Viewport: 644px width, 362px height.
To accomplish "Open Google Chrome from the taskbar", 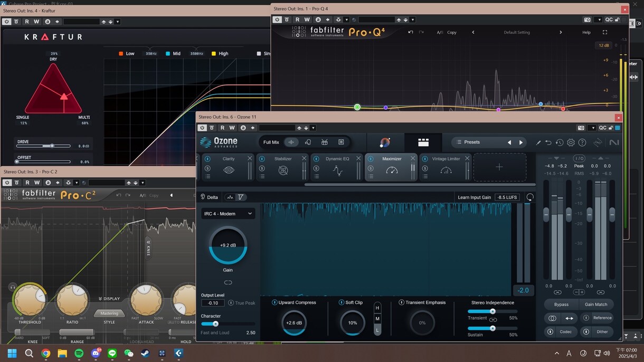I will coord(45,353).
